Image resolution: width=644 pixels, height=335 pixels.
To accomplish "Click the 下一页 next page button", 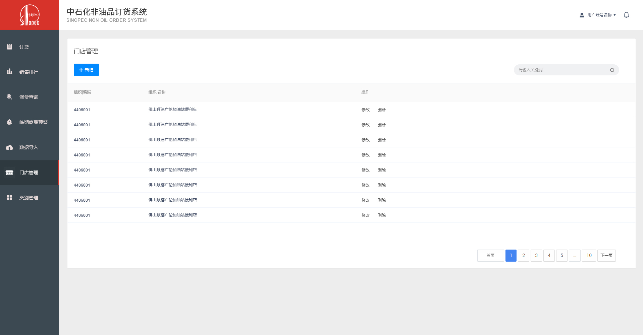I will (606, 256).
